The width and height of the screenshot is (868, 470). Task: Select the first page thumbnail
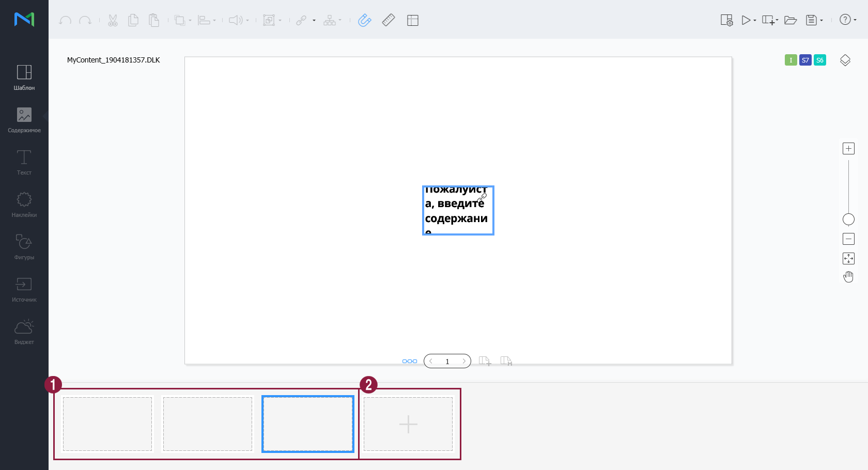[x=107, y=424]
